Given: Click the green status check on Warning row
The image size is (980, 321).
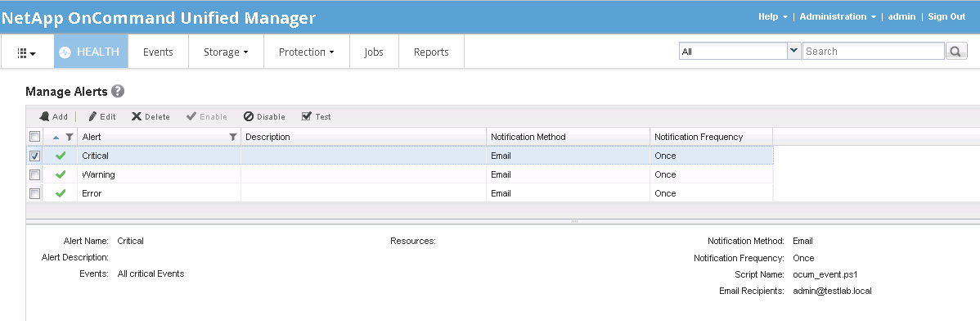Looking at the screenshot, I should [x=61, y=174].
